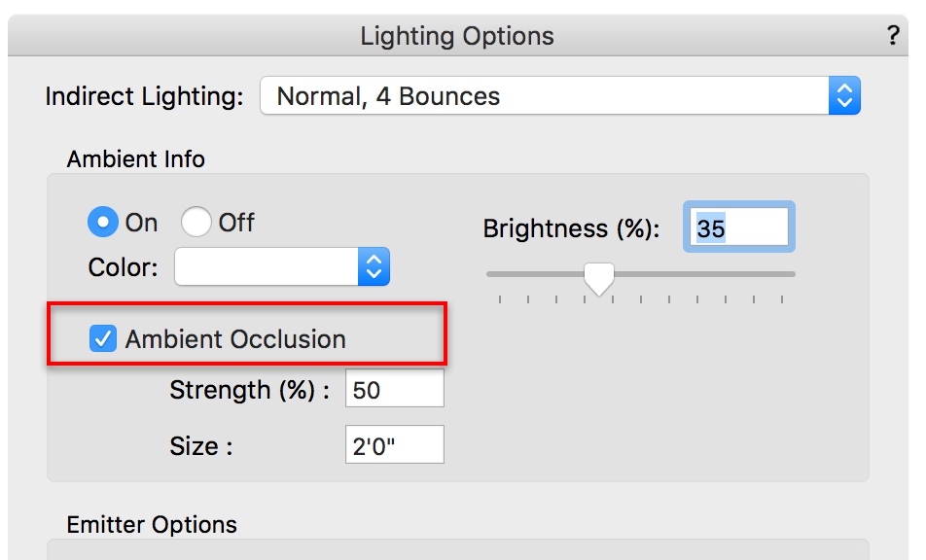Click the question mark help icon
This screenshot has height=560, width=926.
pyautogui.click(x=893, y=37)
